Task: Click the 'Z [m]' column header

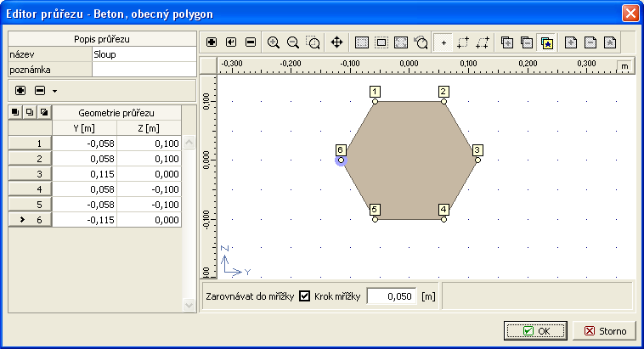Action: tap(149, 128)
